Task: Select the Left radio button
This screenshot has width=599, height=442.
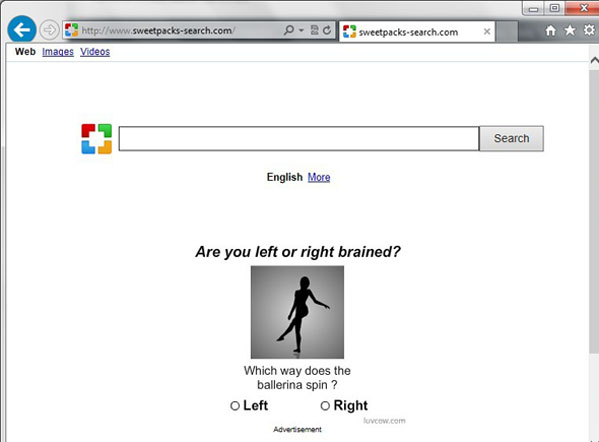Action: tap(235, 406)
